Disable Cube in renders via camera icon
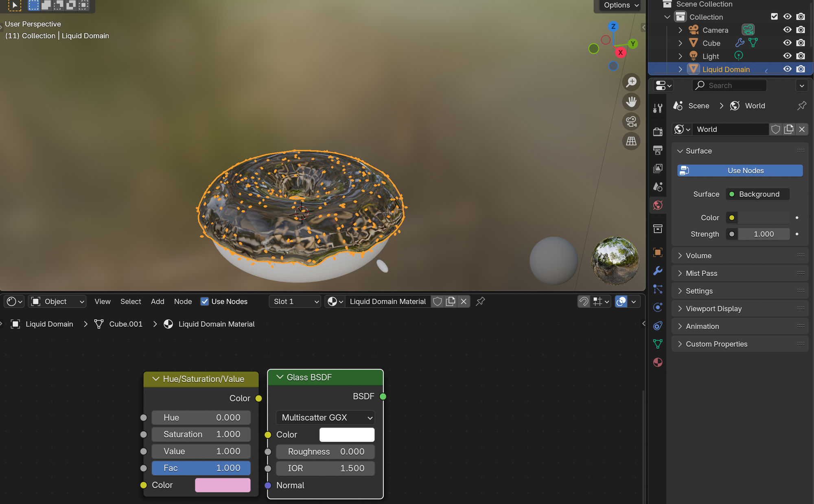 click(x=801, y=43)
